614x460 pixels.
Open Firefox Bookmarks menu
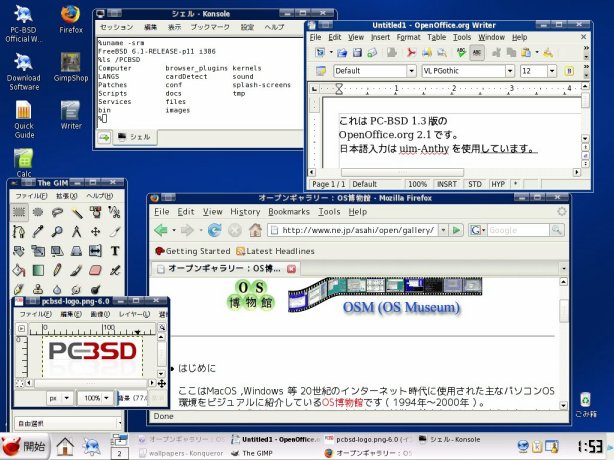point(289,212)
